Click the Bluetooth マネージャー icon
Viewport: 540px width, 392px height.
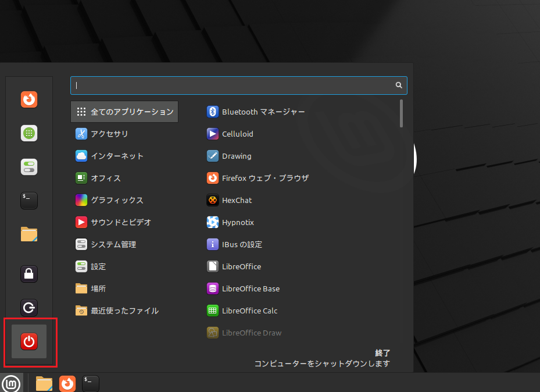[213, 112]
